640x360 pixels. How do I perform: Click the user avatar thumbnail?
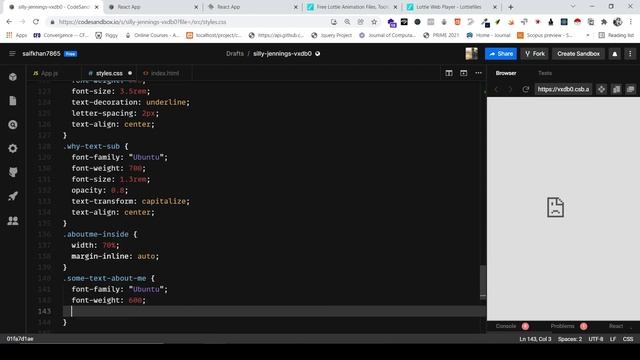(x=471, y=53)
